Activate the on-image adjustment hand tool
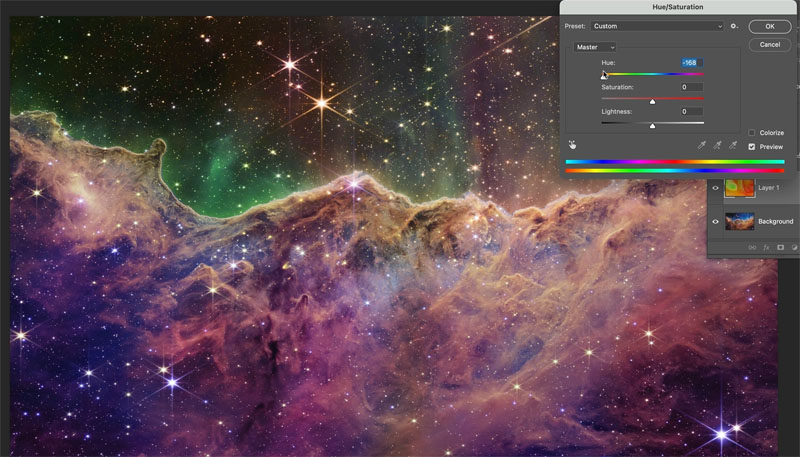 click(x=572, y=145)
